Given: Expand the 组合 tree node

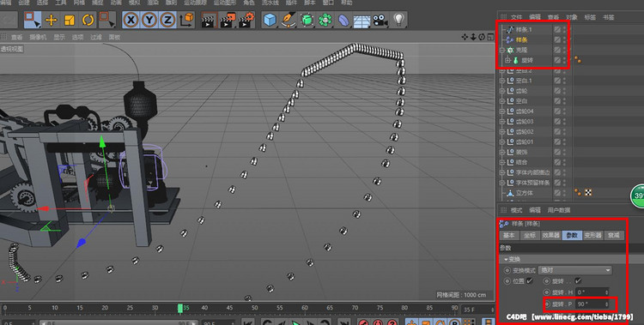Looking at the screenshot, I should point(502,162).
